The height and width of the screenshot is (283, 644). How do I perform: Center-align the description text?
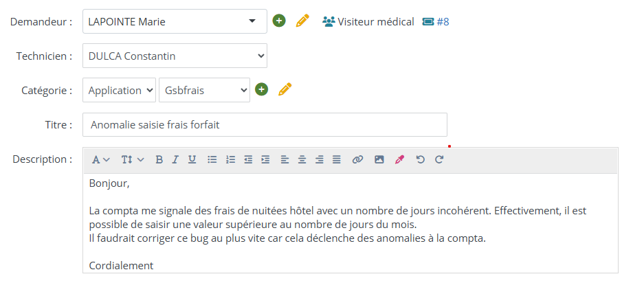click(x=302, y=159)
